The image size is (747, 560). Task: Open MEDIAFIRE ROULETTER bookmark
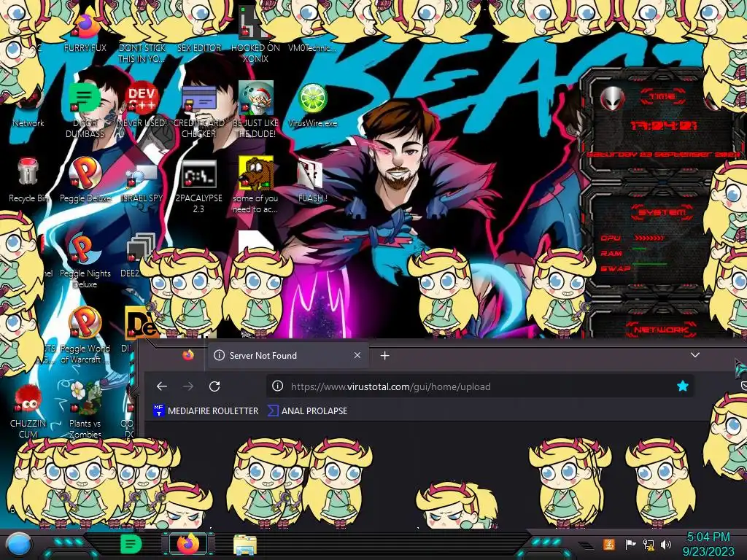[x=206, y=411]
